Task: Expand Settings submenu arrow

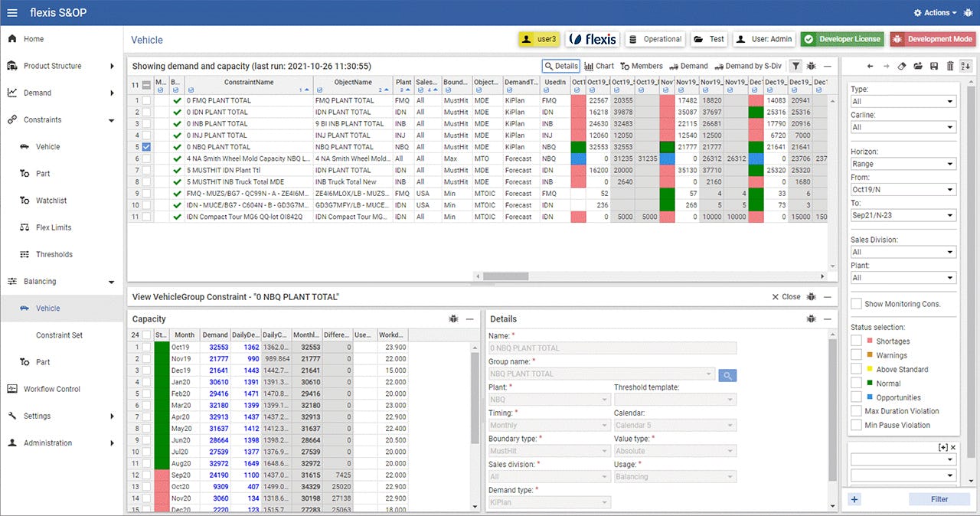Action: (x=112, y=416)
